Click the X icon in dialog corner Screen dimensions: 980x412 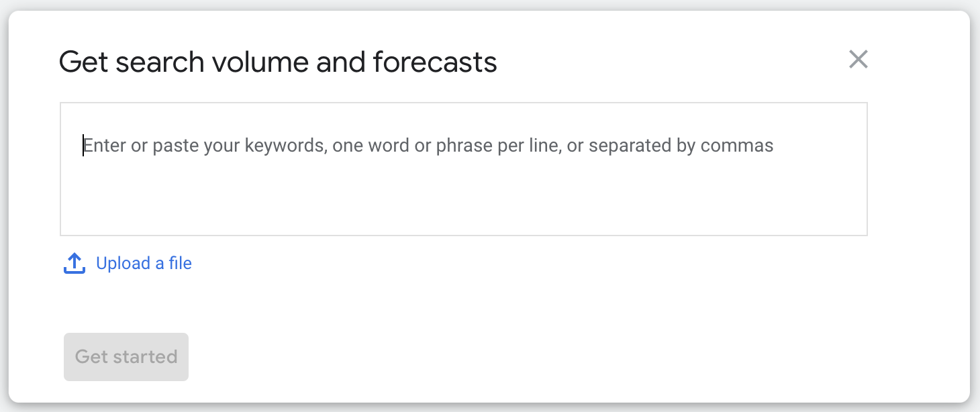click(858, 59)
